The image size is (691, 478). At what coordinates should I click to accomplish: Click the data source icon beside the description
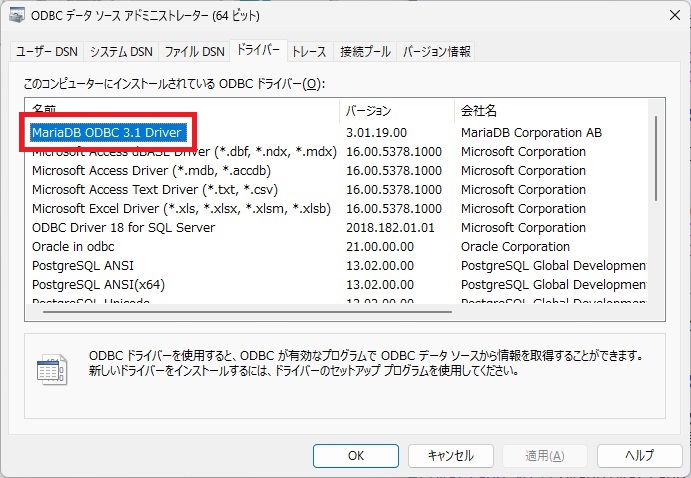click(52, 369)
